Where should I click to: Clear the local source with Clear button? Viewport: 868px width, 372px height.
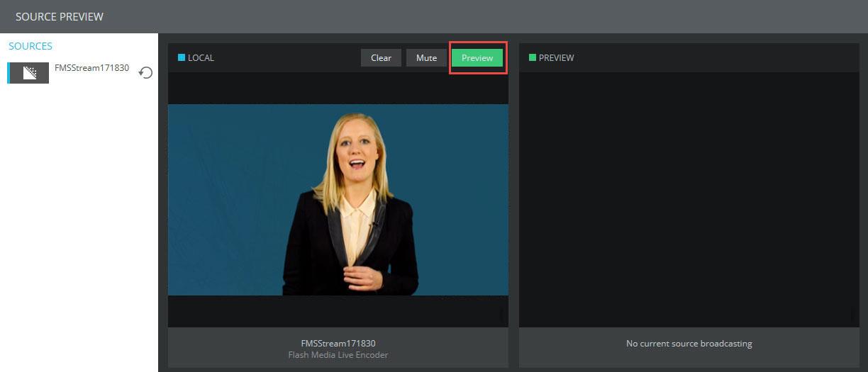point(381,58)
